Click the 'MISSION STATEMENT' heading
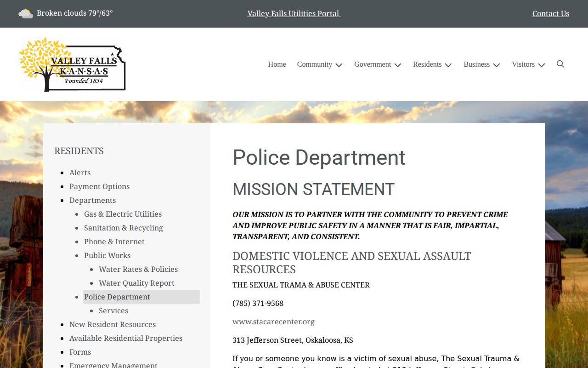Viewport: 588px width, 368px height. click(x=313, y=189)
